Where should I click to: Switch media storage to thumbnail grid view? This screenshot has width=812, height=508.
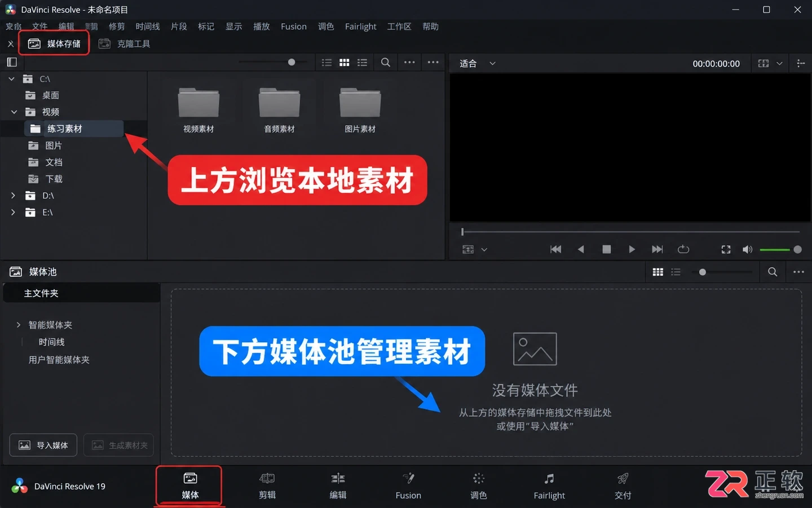[x=345, y=63]
